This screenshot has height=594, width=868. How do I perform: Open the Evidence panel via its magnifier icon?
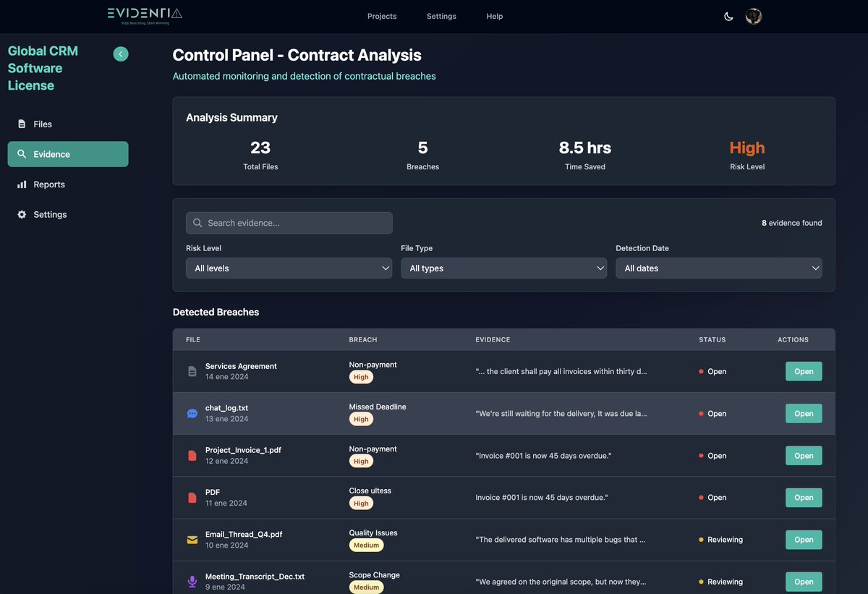click(x=21, y=153)
